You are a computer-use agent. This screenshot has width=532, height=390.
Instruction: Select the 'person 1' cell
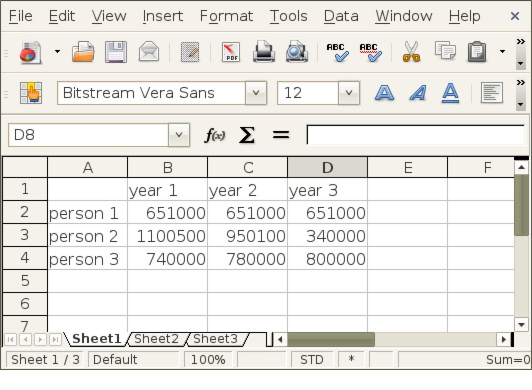[88, 213]
